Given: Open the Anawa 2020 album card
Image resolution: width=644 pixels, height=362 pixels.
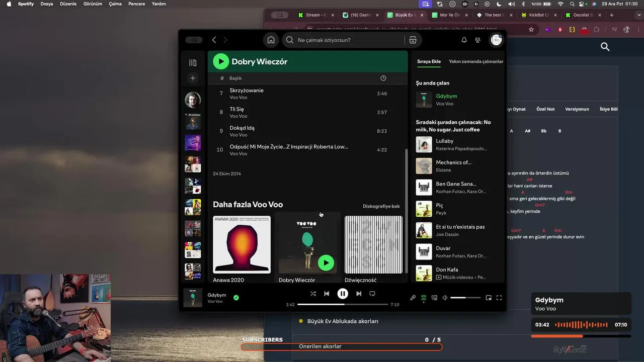Looking at the screenshot, I should pos(242,249).
